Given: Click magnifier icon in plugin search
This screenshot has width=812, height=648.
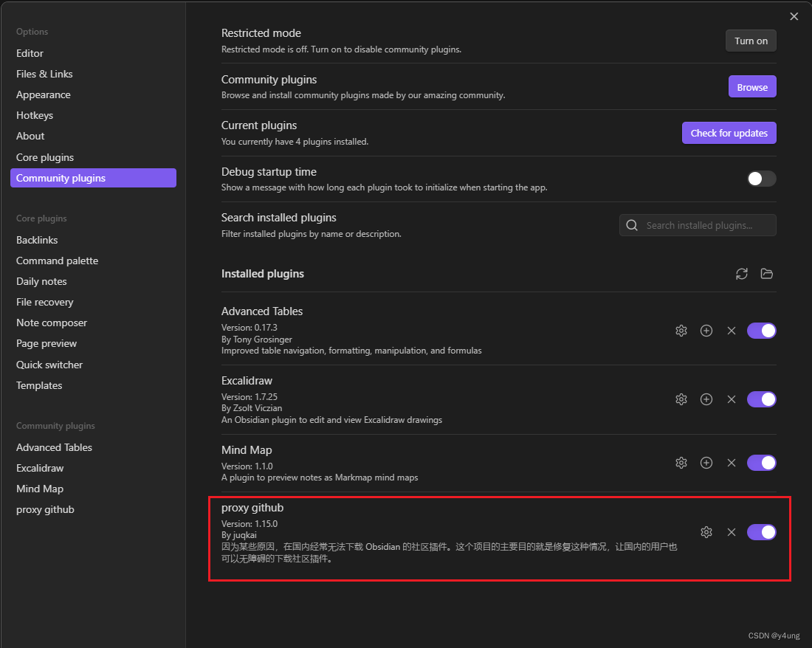Looking at the screenshot, I should click(x=632, y=225).
